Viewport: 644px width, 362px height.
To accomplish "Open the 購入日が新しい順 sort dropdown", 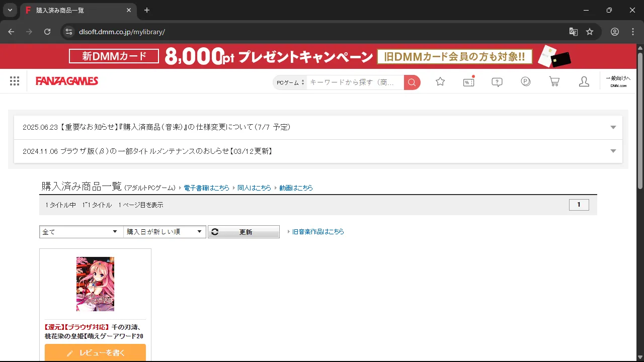I will coord(165,232).
